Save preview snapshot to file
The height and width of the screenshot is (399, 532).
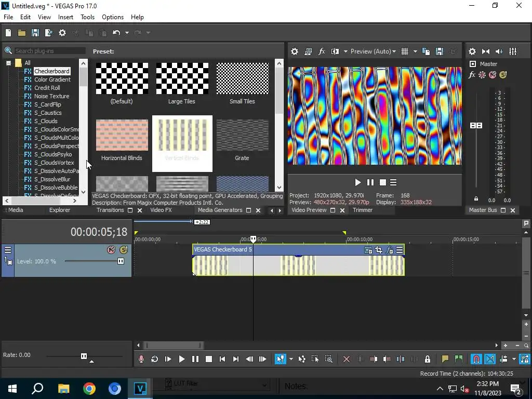tap(440, 51)
